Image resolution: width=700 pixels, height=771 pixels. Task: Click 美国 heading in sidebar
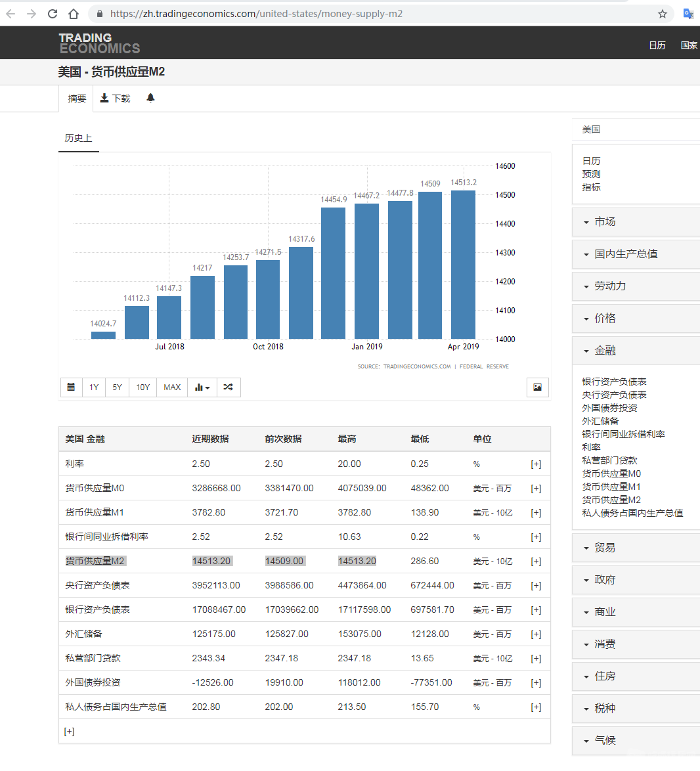591,129
